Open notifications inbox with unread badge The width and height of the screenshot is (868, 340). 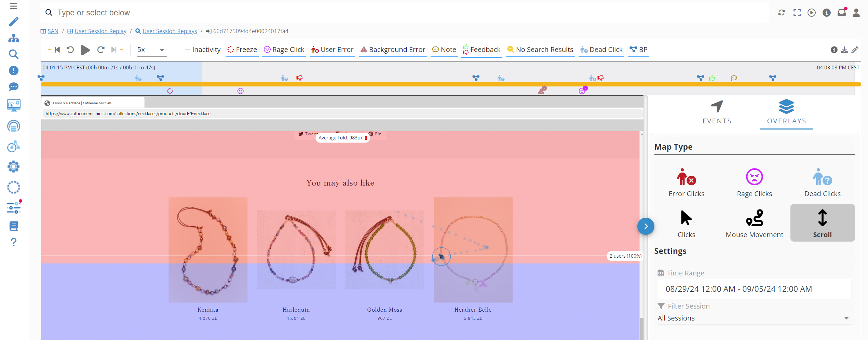click(841, 12)
